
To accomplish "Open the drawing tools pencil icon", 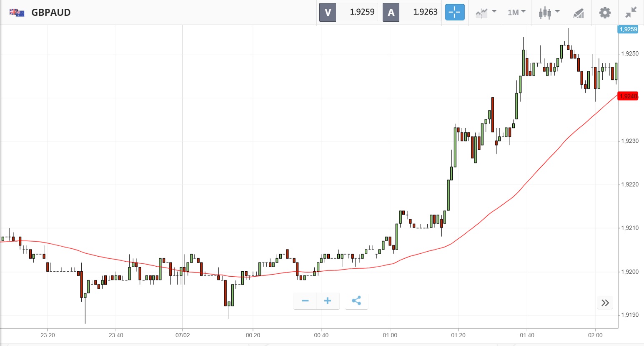I will click(578, 13).
